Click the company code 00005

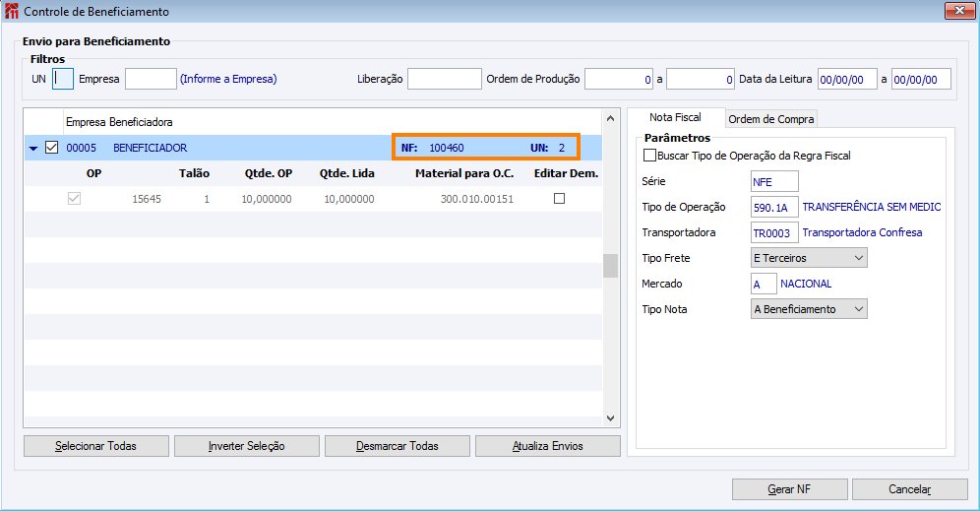tap(82, 148)
